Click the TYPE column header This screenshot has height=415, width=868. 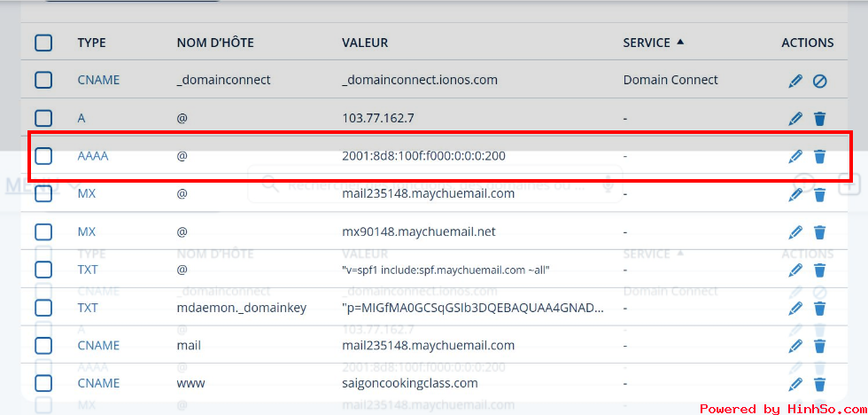(91, 43)
